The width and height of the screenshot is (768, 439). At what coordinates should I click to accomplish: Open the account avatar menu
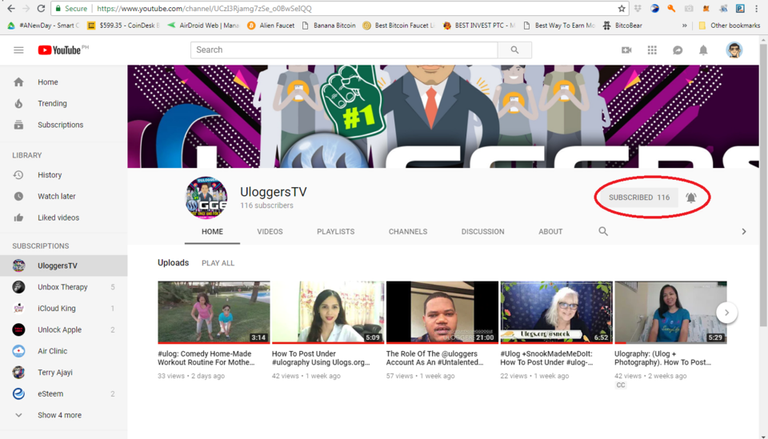click(734, 50)
